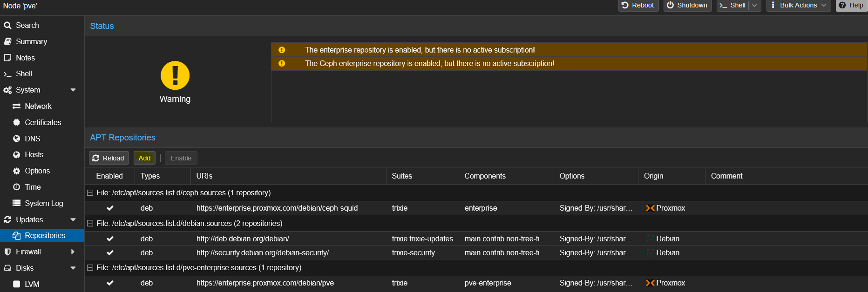Click the Proxmox logo in debian/pve row

[x=650, y=283]
